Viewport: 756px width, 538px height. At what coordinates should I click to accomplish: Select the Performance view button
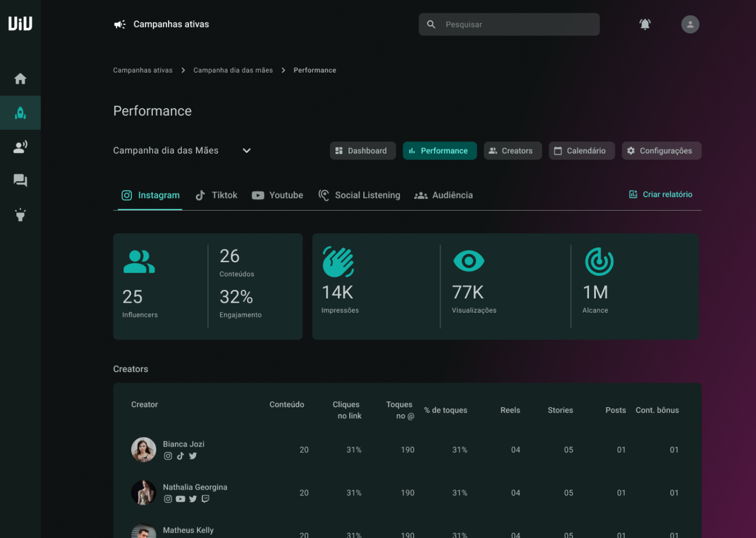[439, 151]
